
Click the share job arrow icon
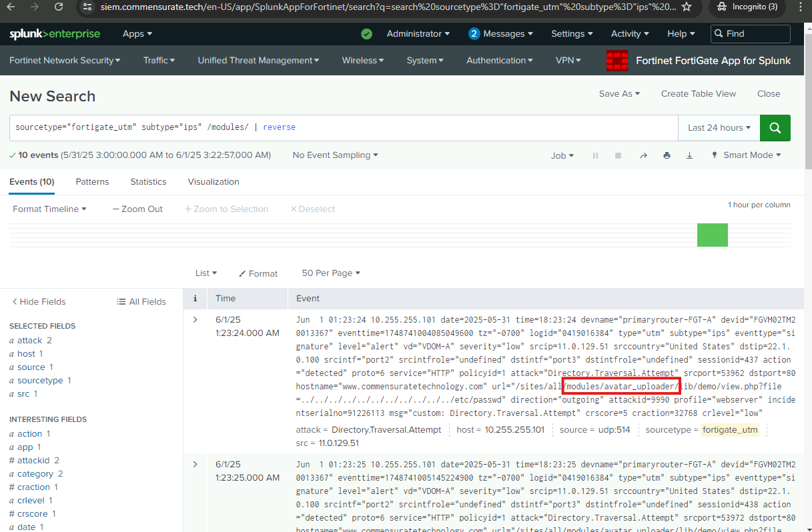point(643,155)
